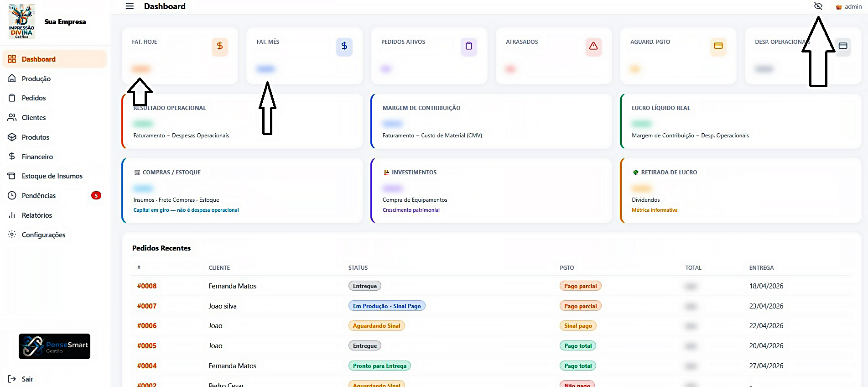The width and height of the screenshot is (868, 387).
Task: Click Sair to log out
Action: pyautogui.click(x=27, y=379)
